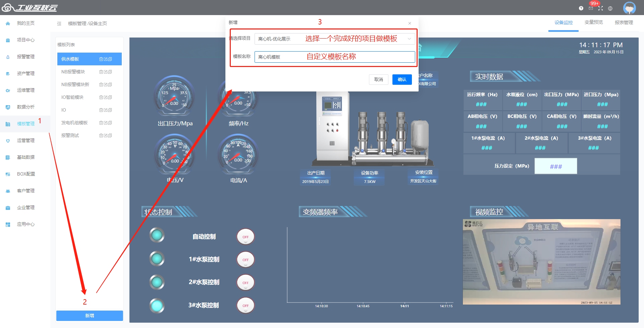Image resolution: width=644 pixels, height=328 pixels.
Task: Delete the NB报警模块 template via trash icon
Action: coord(101,72)
